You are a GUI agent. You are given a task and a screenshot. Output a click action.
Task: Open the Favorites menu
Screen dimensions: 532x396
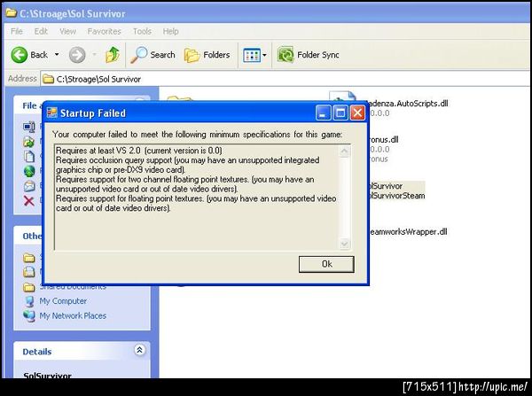[104, 32]
